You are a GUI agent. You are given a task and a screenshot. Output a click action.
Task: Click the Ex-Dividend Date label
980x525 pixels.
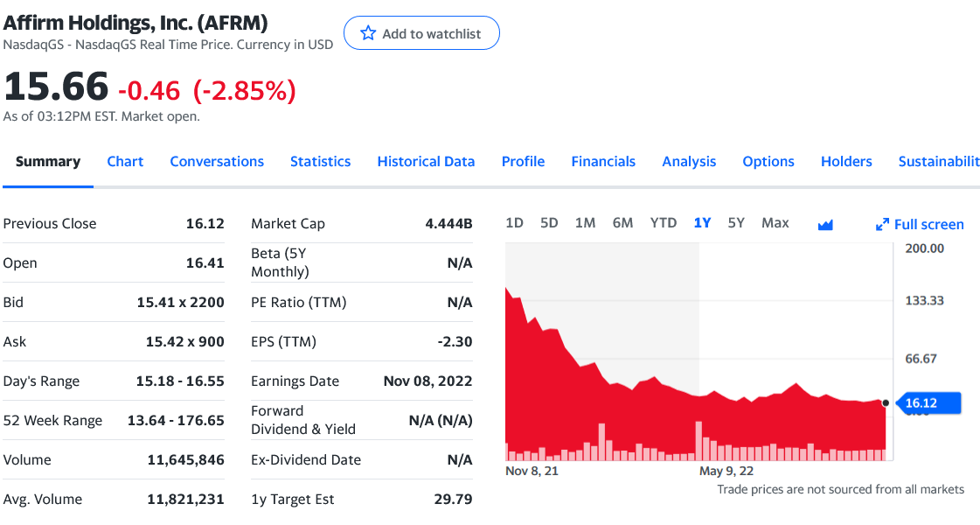click(x=306, y=460)
